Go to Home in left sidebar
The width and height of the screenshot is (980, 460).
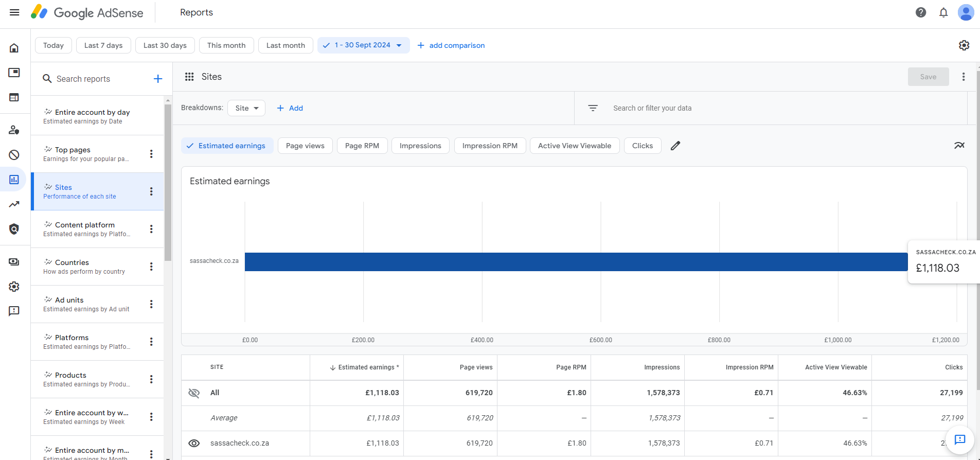[x=14, y=48]
